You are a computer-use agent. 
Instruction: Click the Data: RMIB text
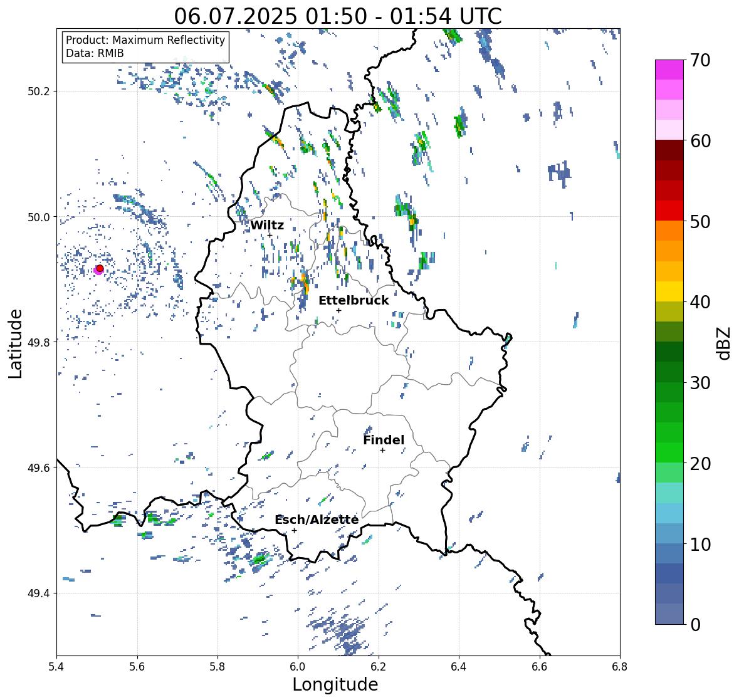pyautogui.click(x=95, y=53)
